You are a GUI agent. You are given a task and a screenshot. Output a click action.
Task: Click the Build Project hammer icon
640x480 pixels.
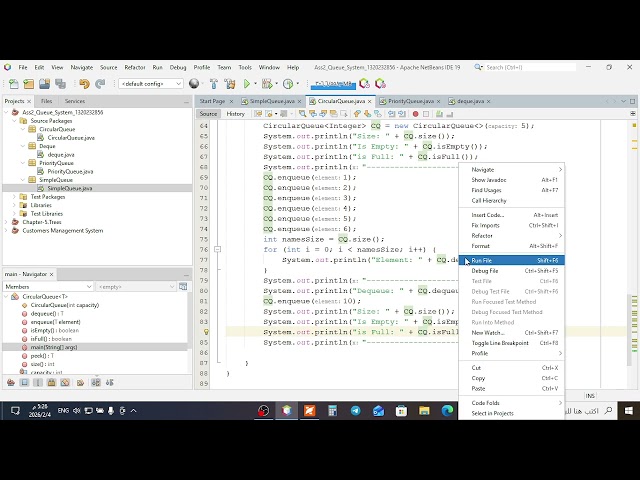pos(213,84)
